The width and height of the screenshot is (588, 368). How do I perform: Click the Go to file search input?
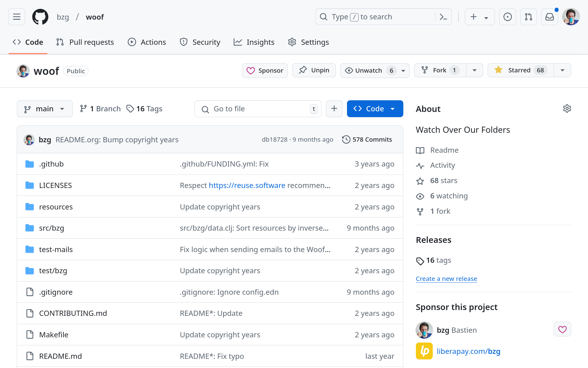[x=259, y=109]
